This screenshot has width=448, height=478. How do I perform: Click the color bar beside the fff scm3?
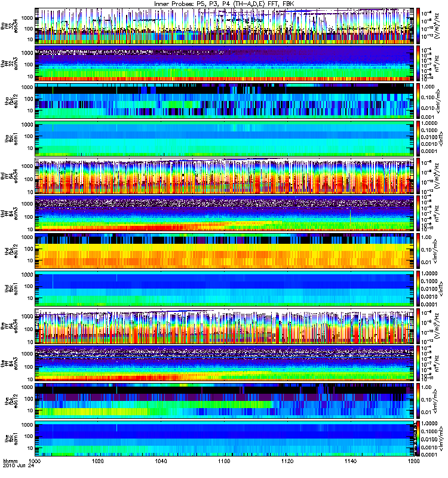pyautogui.click(x=418, y=364)
